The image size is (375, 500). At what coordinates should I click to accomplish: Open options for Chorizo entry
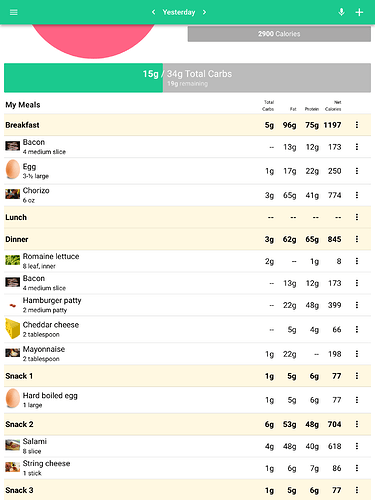click(357, 195)
